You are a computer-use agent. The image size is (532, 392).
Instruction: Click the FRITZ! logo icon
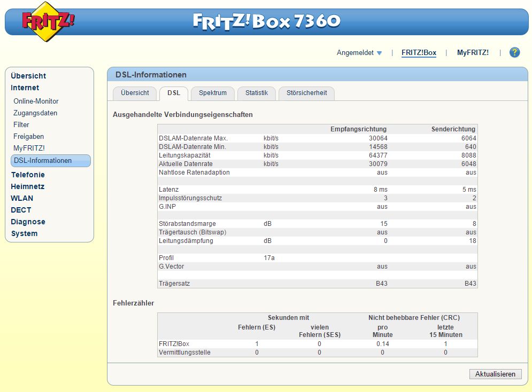48,22
